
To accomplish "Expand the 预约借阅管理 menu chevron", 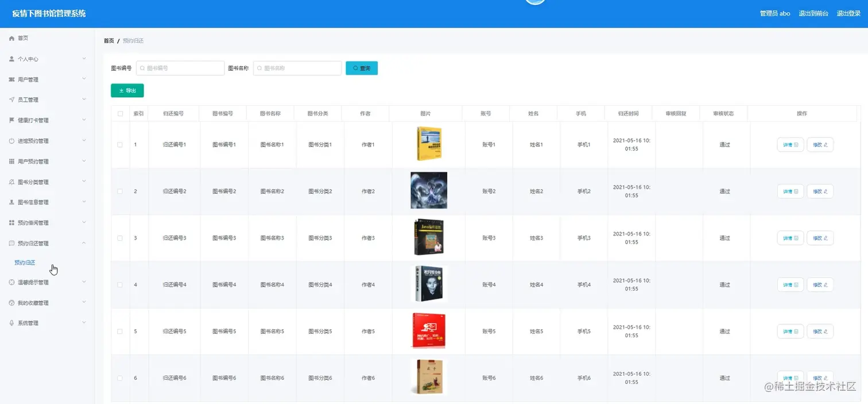I will pos(84,222).
